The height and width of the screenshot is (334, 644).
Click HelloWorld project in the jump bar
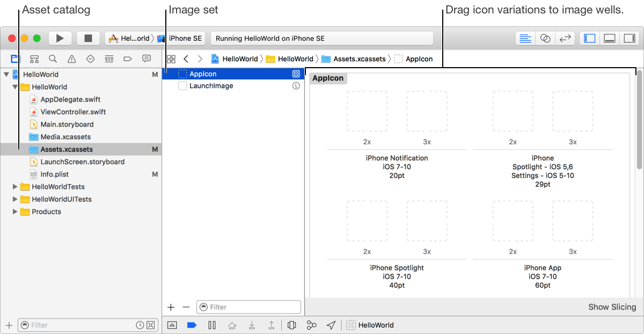pyautogui.click(x=235, y=59)
